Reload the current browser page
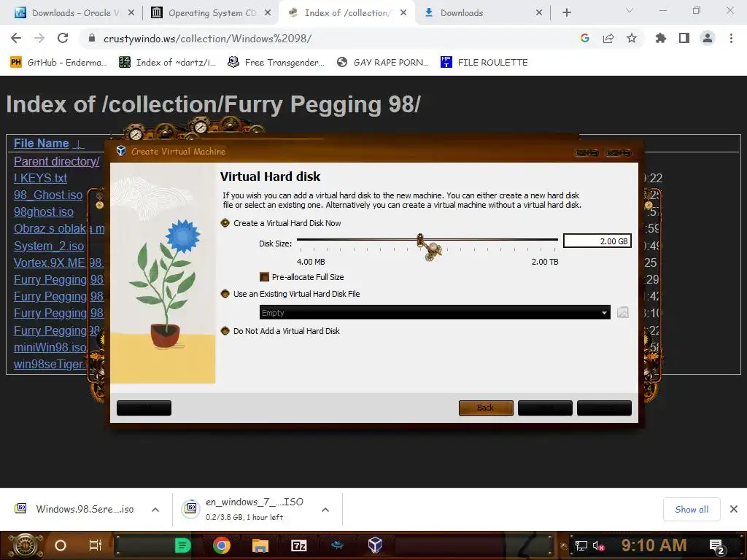The width and height of the screenshot is (747, 560). pos(63,38)
